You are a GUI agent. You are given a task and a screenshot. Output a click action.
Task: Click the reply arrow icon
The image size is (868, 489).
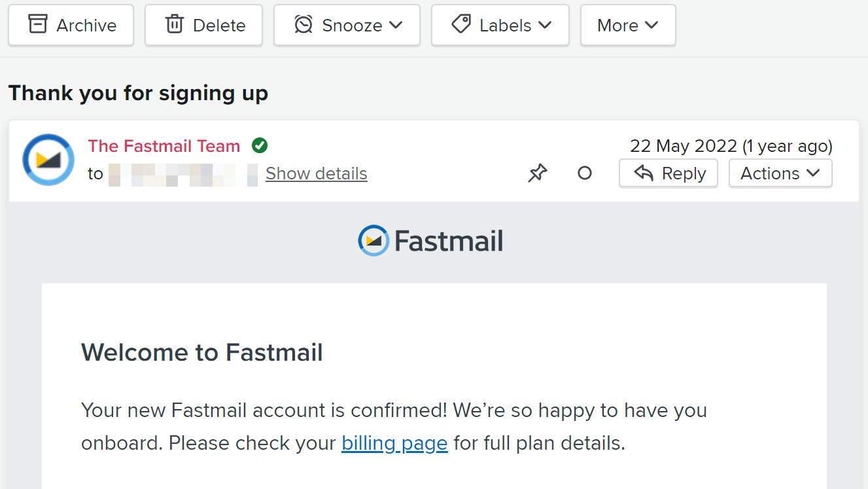pyautogui.click(x=644, y=173)
